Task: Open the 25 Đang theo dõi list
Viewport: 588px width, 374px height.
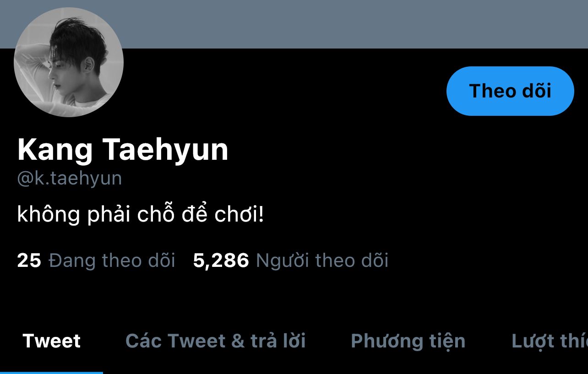Action: click(x=96, y=260)
